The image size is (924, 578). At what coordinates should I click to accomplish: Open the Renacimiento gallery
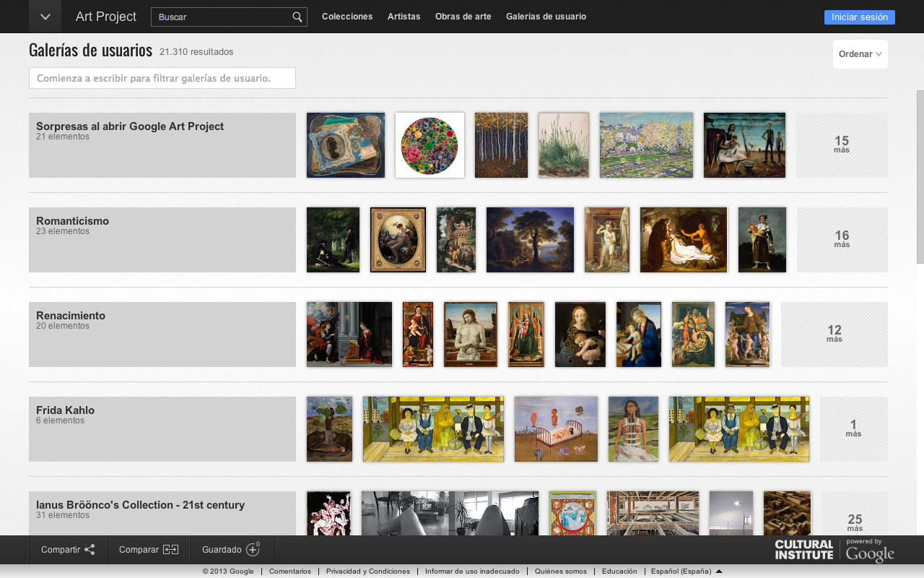coord(162,335)
